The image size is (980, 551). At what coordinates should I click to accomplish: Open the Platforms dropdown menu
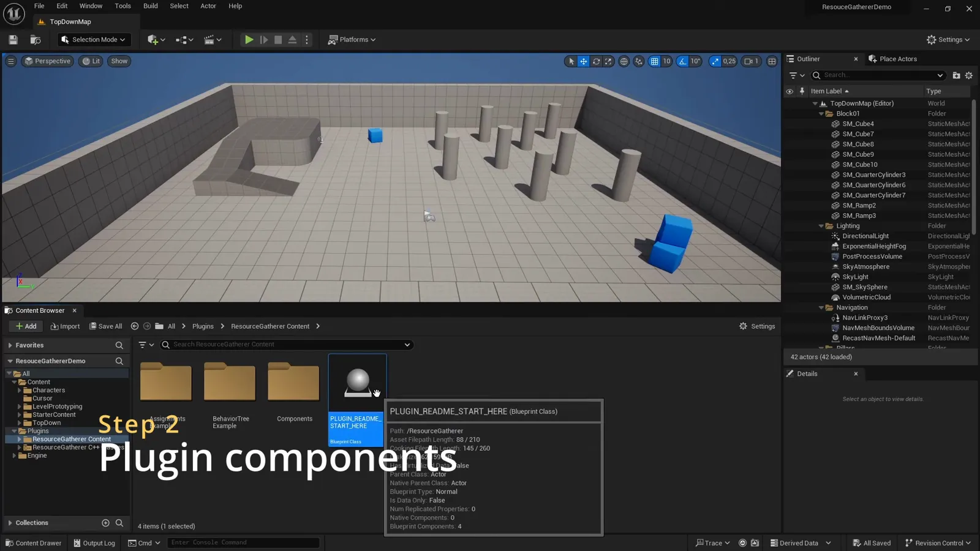click(x=352, y=40)
